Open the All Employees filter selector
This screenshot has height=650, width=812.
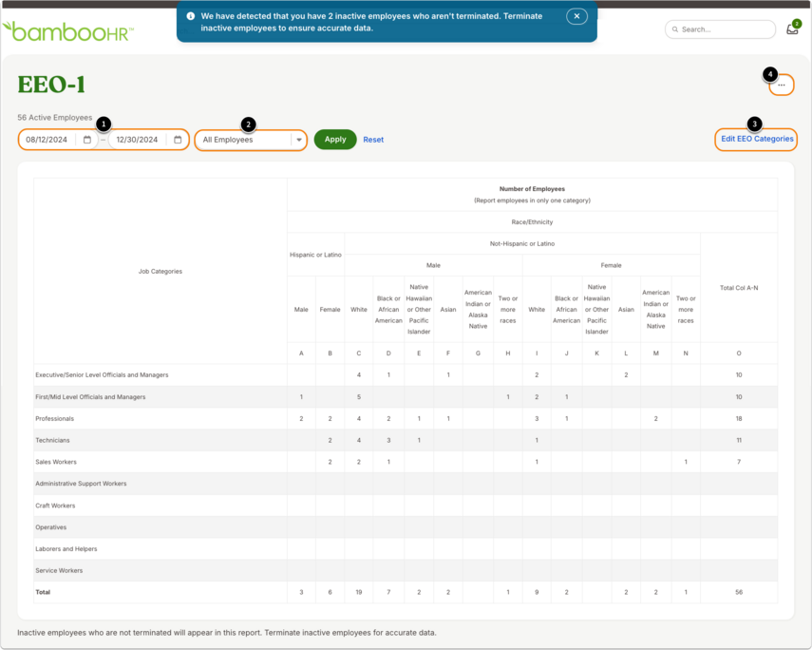[251, 140]
